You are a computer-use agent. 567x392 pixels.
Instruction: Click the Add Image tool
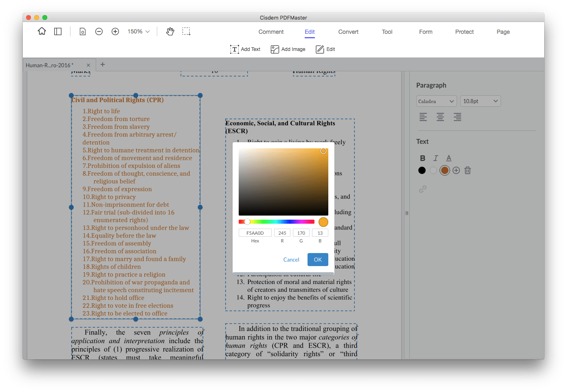click(288, 49)
